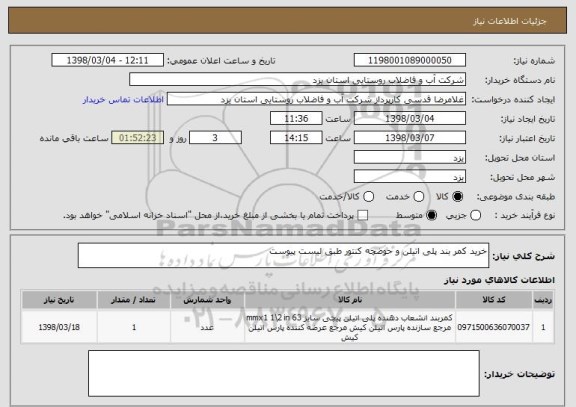Click the نام کالا column header
The image size is (576, 407).
350,300
